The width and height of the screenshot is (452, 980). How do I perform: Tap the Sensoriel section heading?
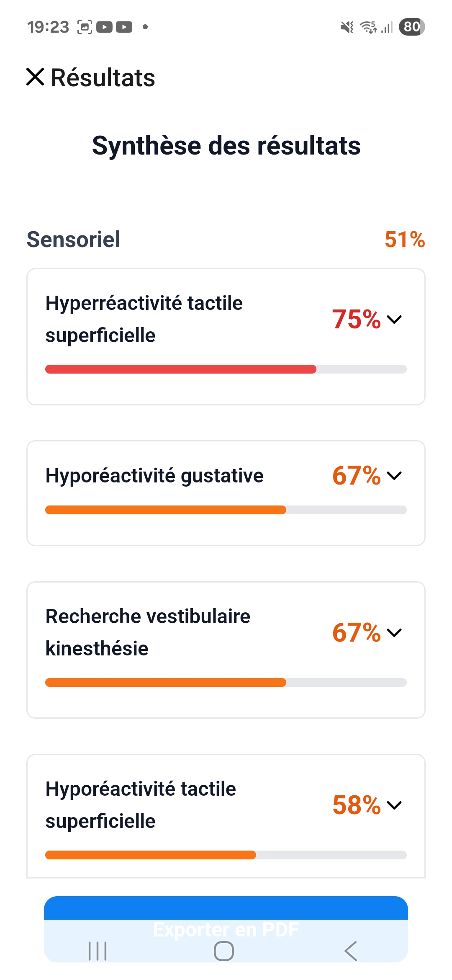74,240
